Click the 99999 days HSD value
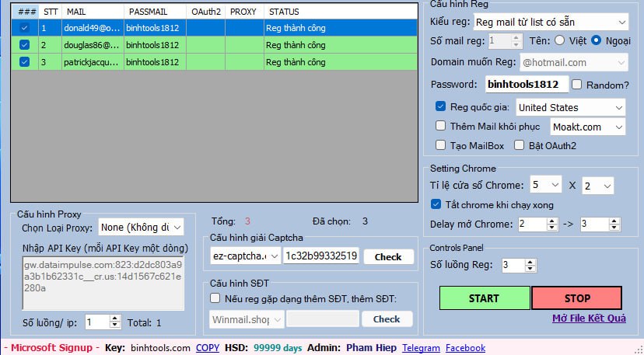Screen dimensions: 644x355 [x=278, y=347]
